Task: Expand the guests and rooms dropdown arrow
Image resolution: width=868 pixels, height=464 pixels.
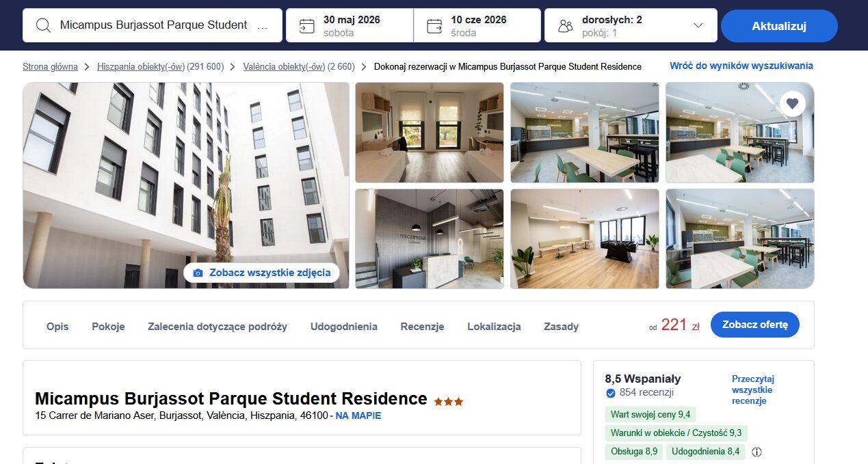Action: click(698, 25)
